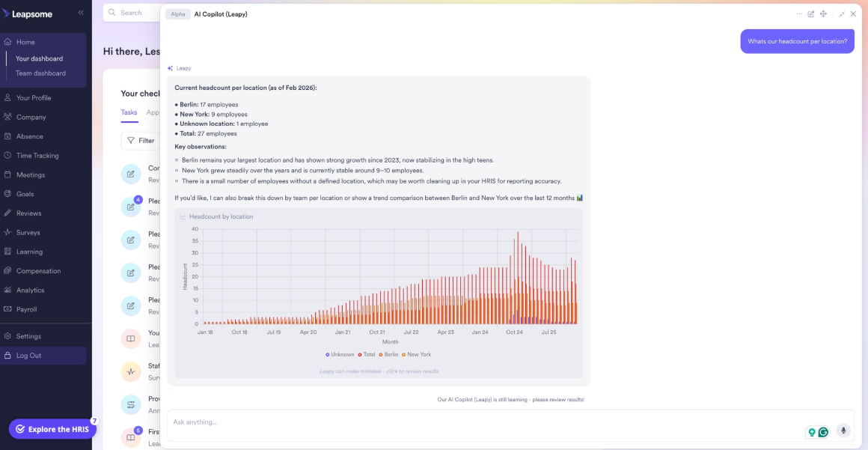
Task: Click the user message about headcount per location
Action: (x=797, y=42)
